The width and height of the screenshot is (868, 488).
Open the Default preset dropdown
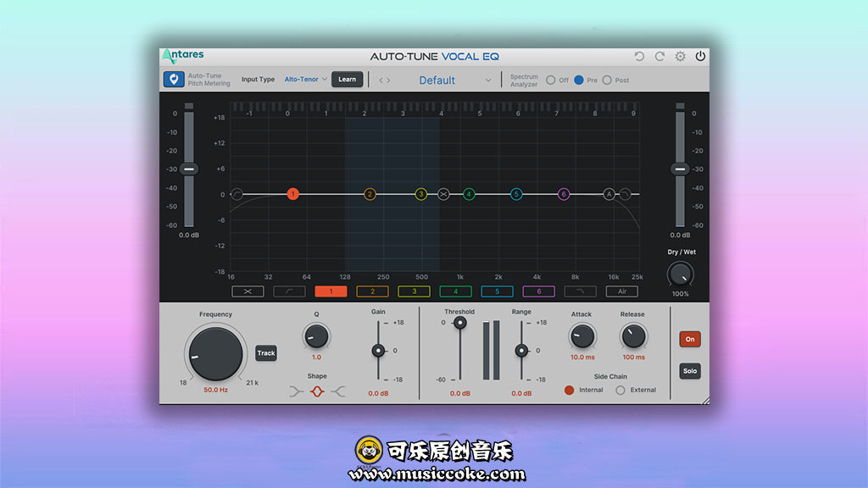click(454, 80)
